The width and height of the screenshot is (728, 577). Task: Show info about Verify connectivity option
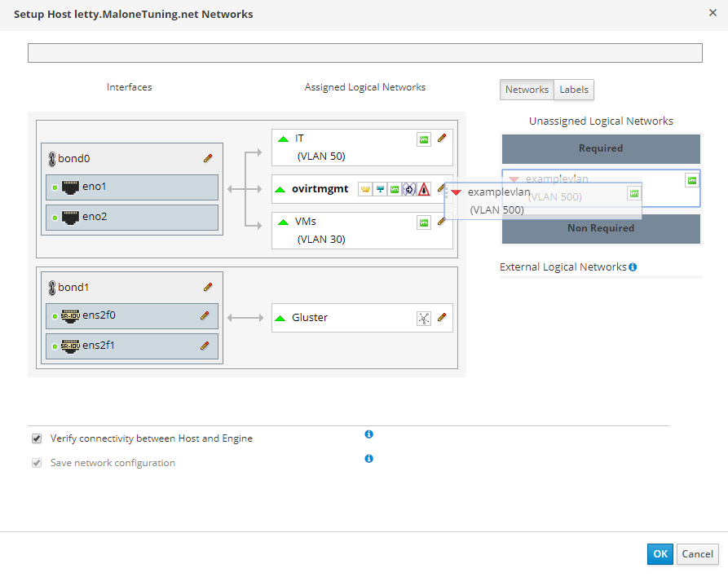(x=368, y=434)
